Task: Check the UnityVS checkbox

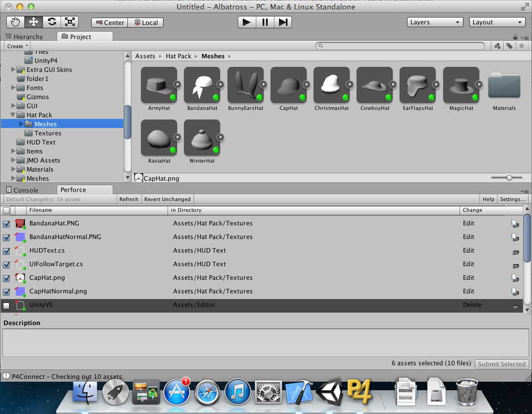Action: pos(6,305)
